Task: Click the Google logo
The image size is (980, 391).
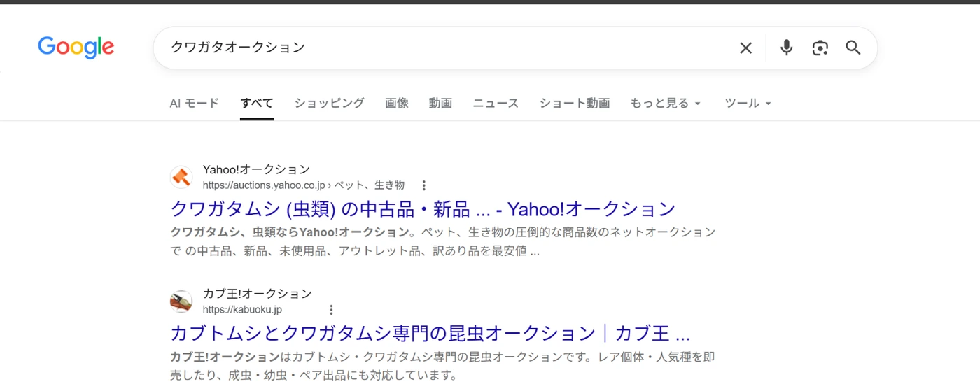Action: tap(76, 48)
